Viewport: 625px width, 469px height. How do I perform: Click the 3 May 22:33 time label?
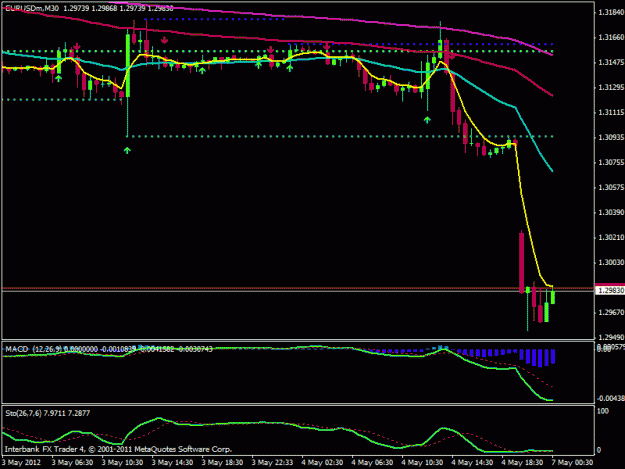[x=272, y=463]
